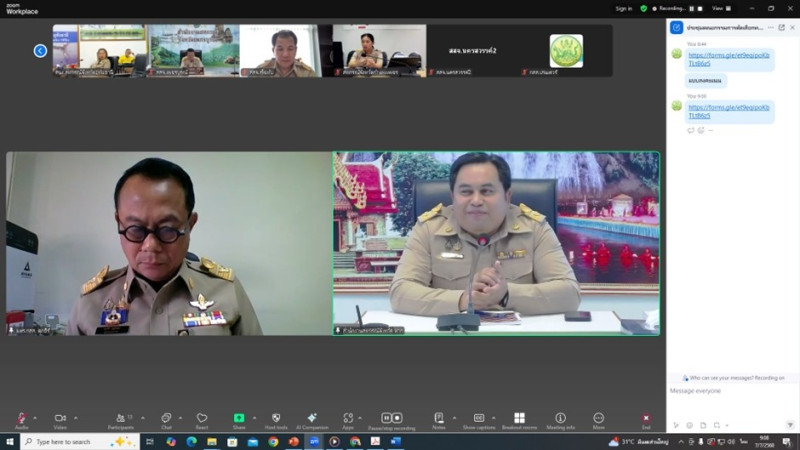Toggle the Video camera button
The width and height of the screenshot is (800, 450).
(60, 418)
